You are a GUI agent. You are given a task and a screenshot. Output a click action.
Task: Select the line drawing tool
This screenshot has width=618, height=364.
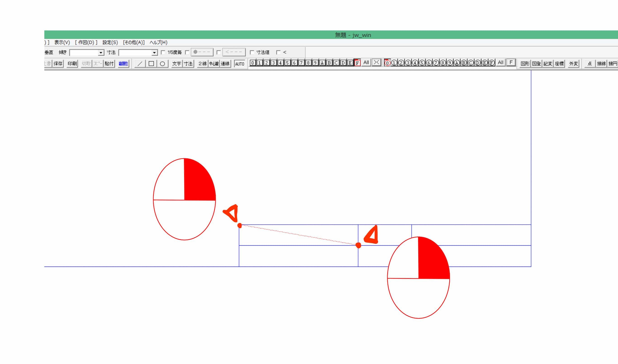140,64
